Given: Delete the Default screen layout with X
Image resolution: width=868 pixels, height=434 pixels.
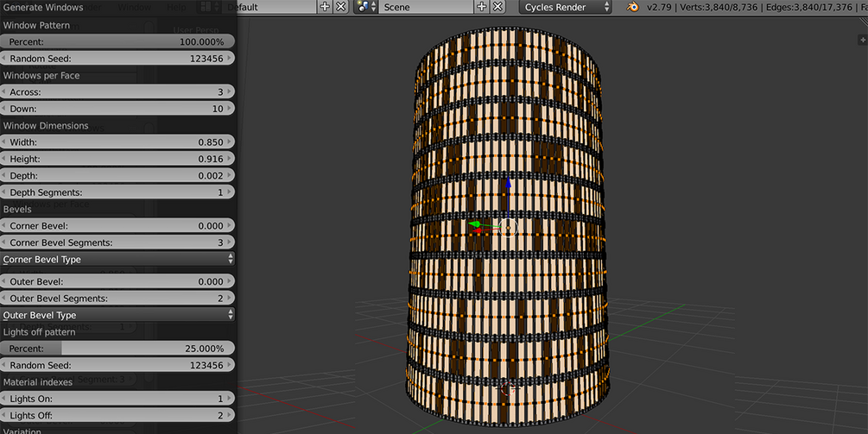Looking at the screenshot, I should [341, 7].
